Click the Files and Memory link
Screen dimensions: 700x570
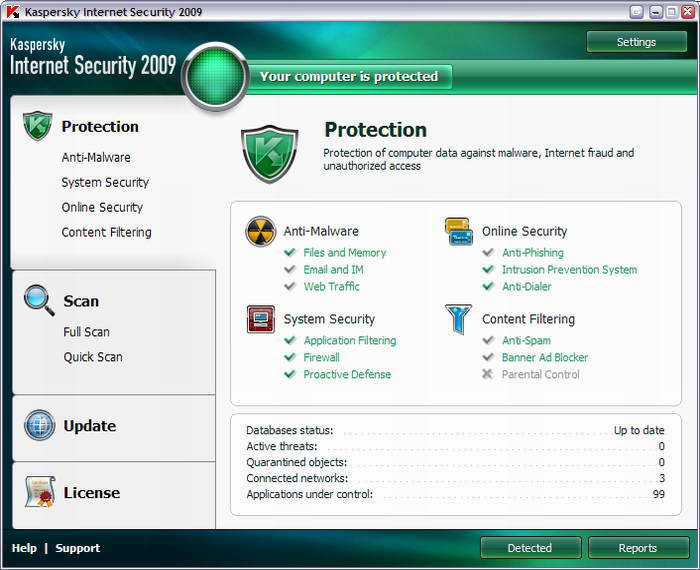[345, 253]
